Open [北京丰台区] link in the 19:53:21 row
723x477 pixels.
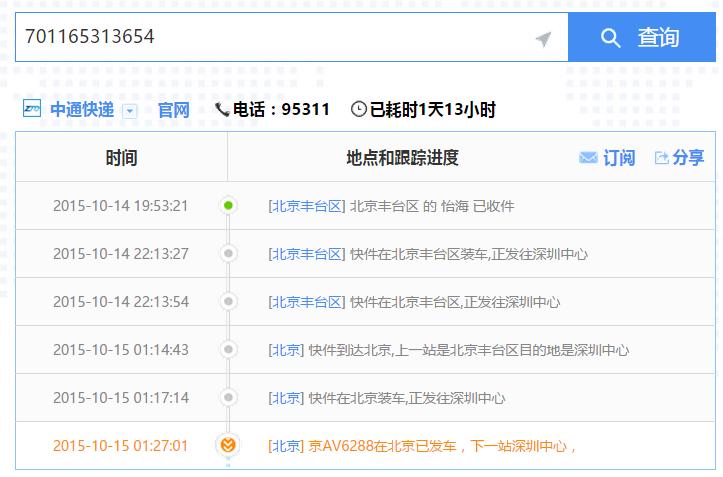307,206
